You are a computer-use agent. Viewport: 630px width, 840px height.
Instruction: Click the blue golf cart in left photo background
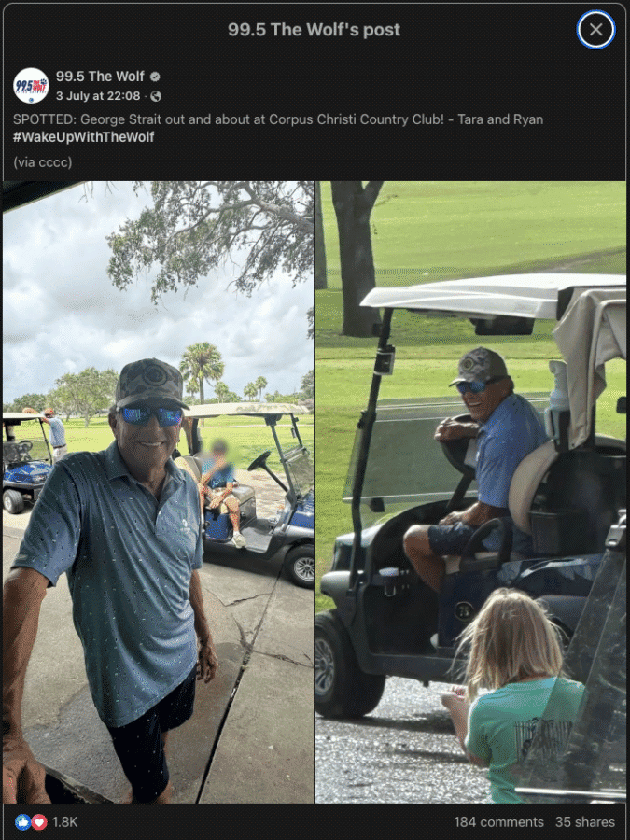(x=27, y=463)
